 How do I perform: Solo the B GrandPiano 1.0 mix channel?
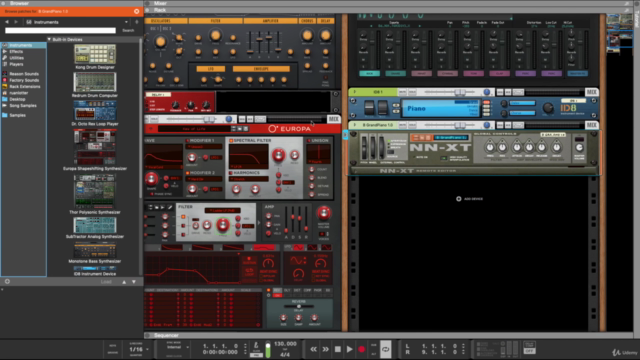coord(412,125)
